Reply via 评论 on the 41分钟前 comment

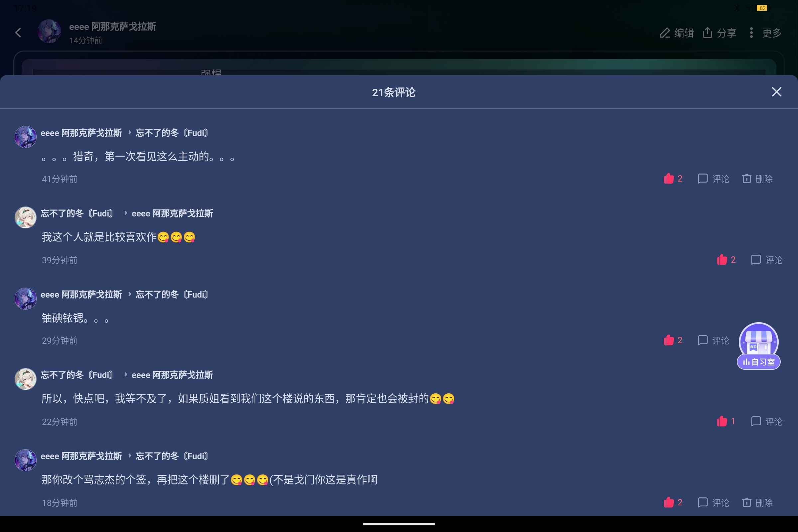tap(714, 179)
